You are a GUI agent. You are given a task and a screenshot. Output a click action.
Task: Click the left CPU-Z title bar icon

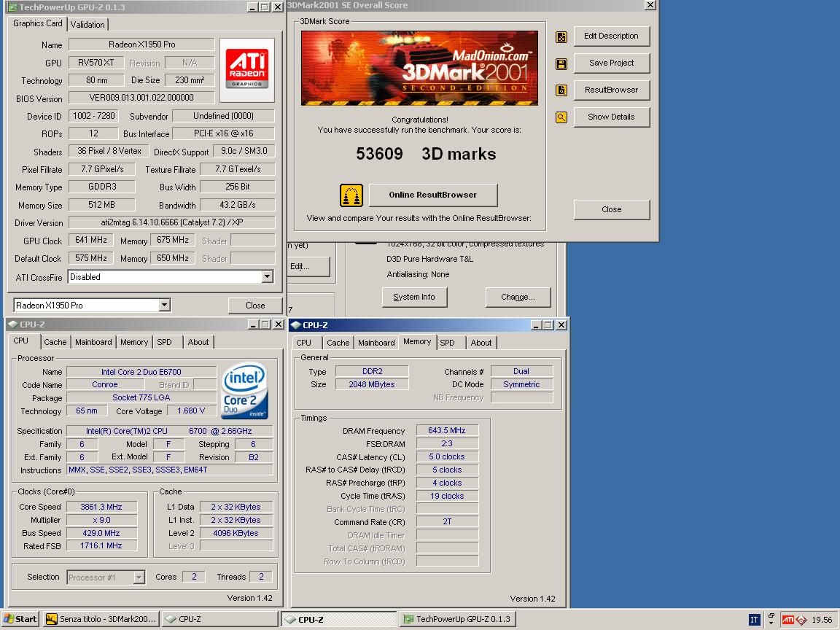click(13, 324)
